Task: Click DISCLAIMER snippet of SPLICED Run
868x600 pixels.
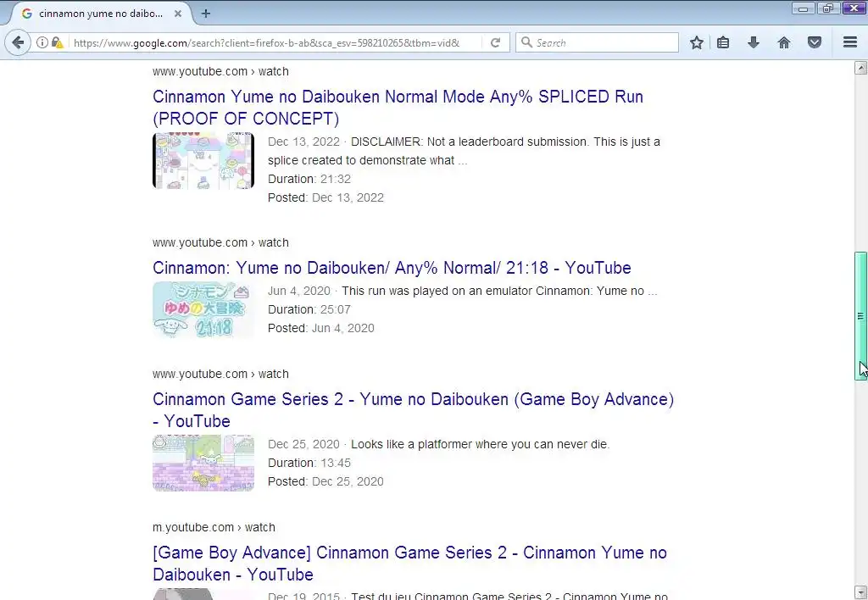Action: pyautogui.click(x=464, y=151)
